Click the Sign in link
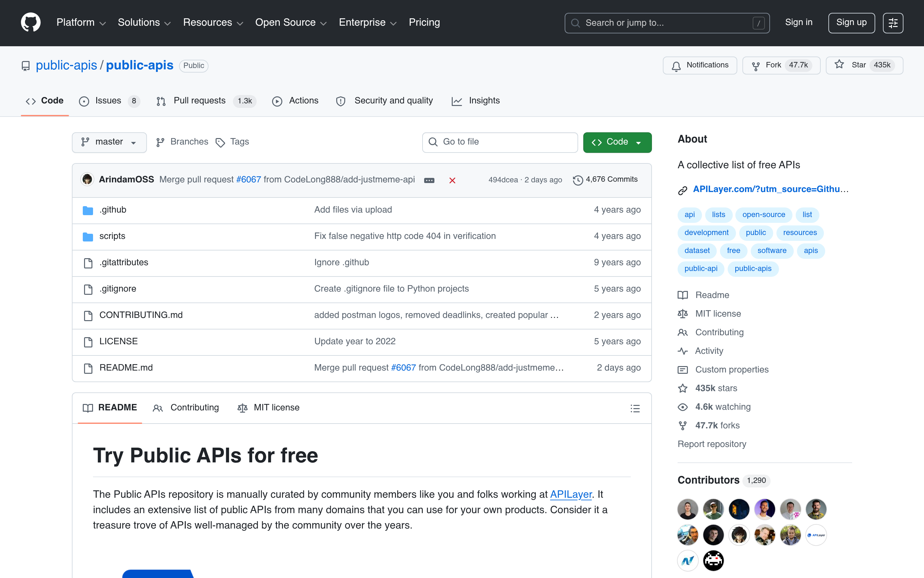The width and height of the screenshot is (924, 578). (x=798, y=22)
